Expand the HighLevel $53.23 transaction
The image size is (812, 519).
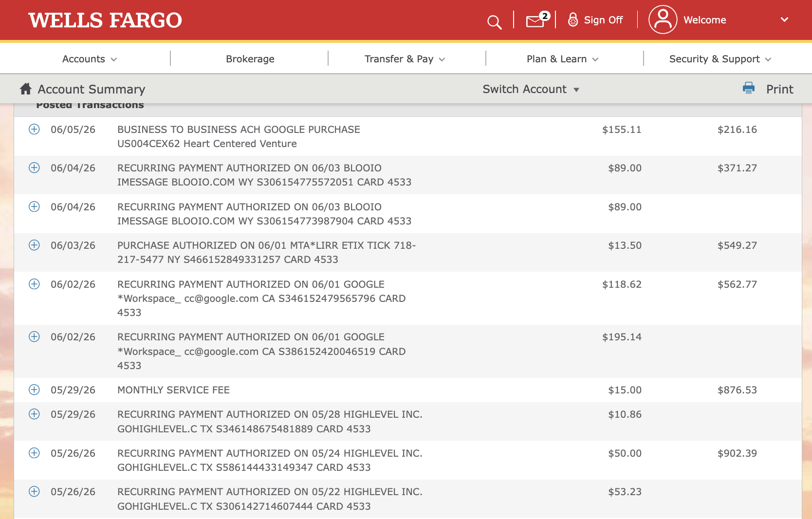(34, 491)
